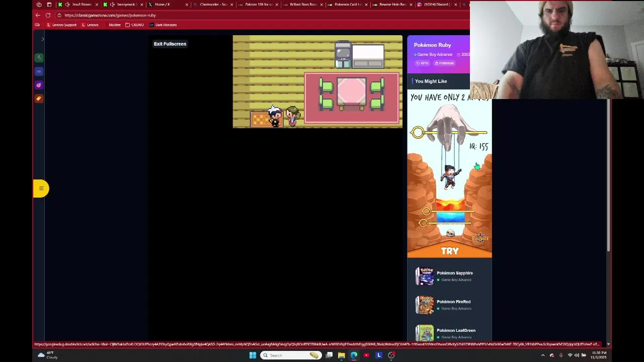
Task: Click the Pokémon Ruby game screen
Action: tap(317, 81)
